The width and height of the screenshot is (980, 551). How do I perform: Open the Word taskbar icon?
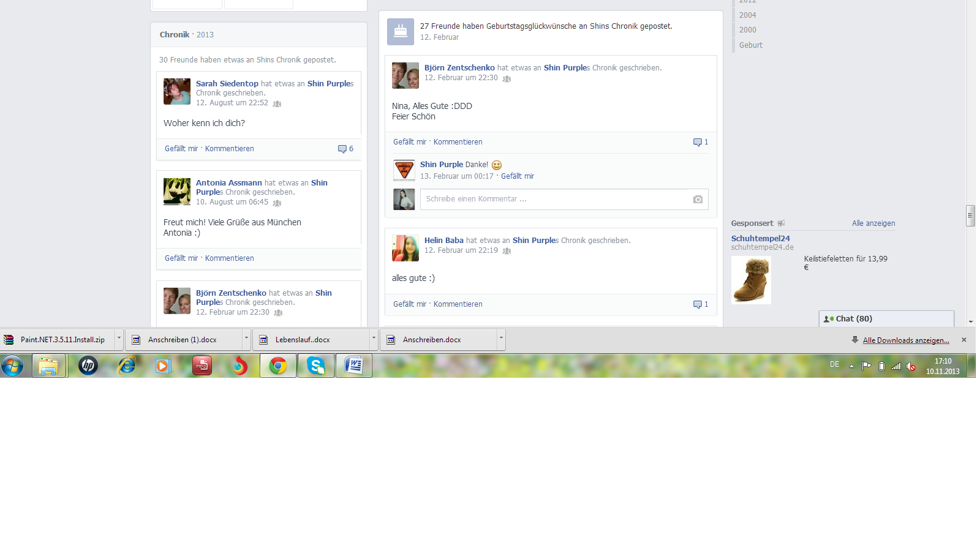pos(354,366)
